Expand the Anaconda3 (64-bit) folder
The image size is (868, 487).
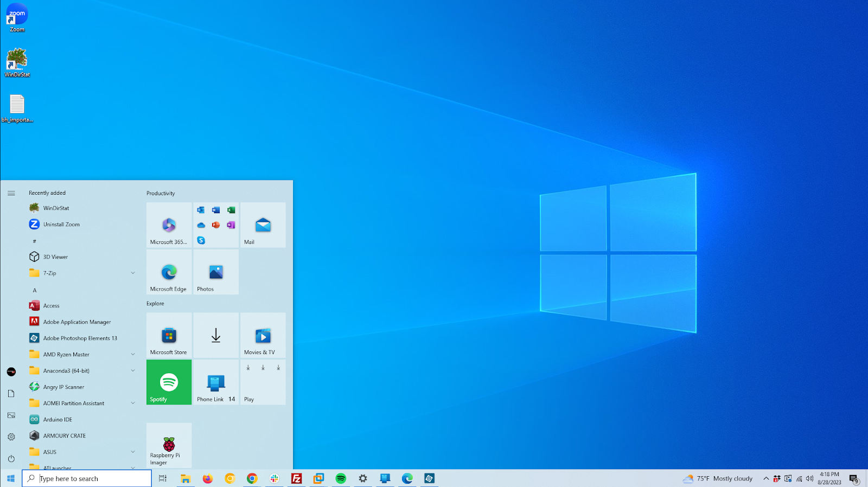[x=133, y=371]
